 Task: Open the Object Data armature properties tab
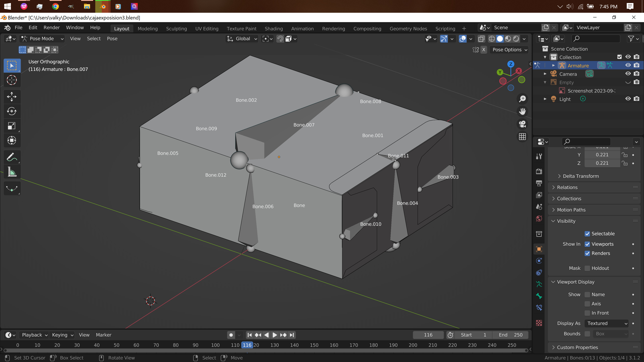click(x=539, y=284)
